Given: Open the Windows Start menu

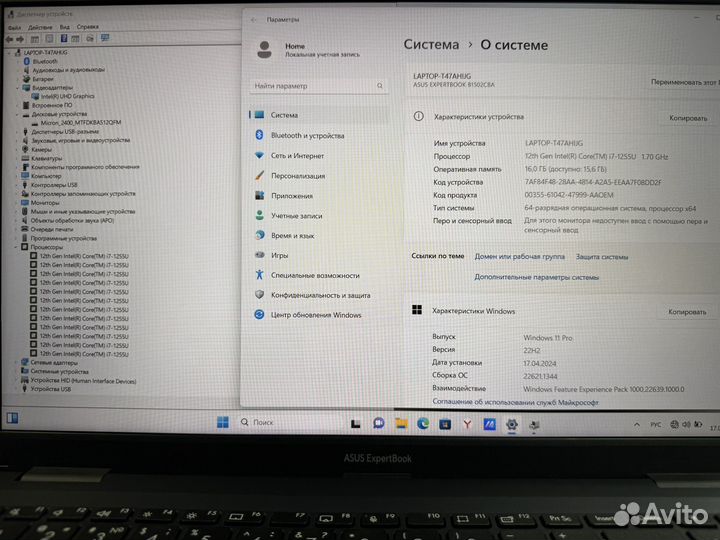Looking at the screenshot, I should coord(223,422).
